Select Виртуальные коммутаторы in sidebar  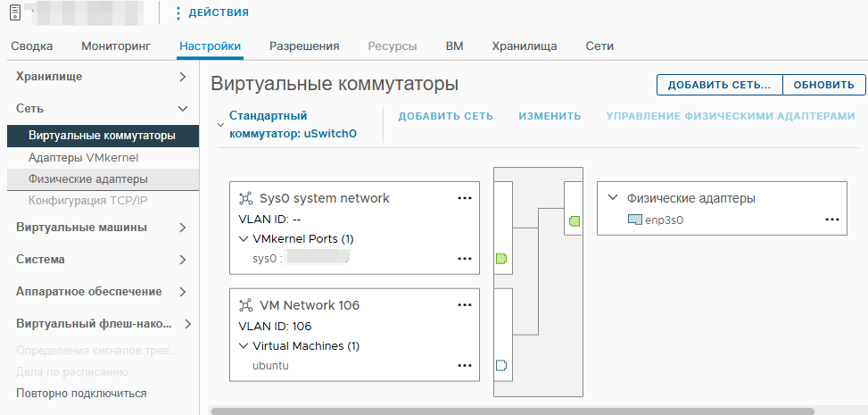pos(103,136)
